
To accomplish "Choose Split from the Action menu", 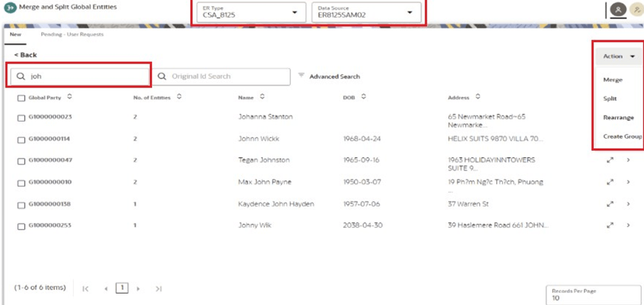I will pyautogui.click(x=610, y=99).
